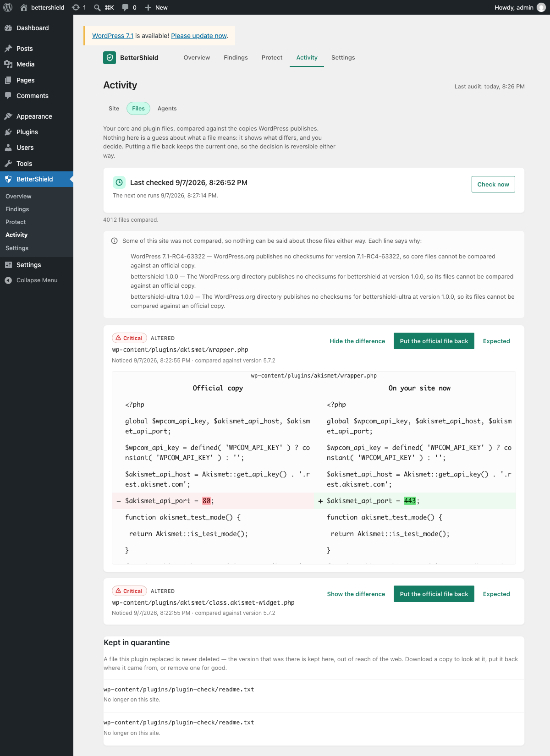Click the Official copy column header
This screenshot has width=550, height=756.
pos(218,388)
